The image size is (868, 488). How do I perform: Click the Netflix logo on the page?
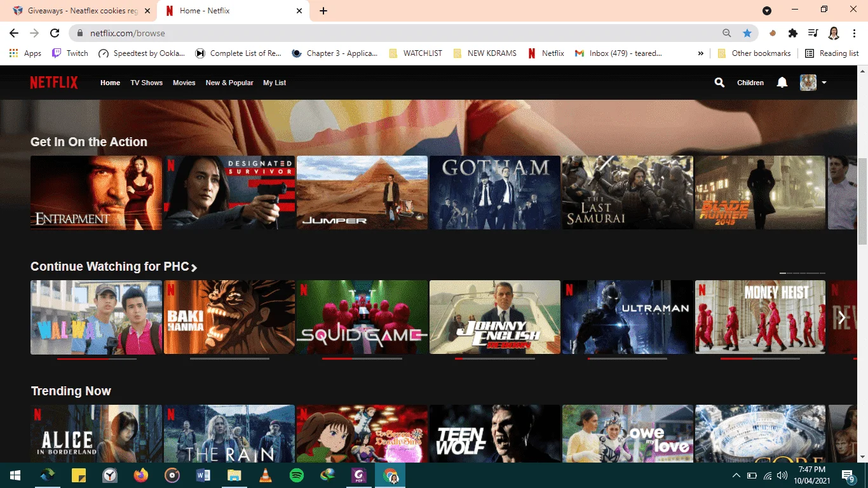coord(54,83)
